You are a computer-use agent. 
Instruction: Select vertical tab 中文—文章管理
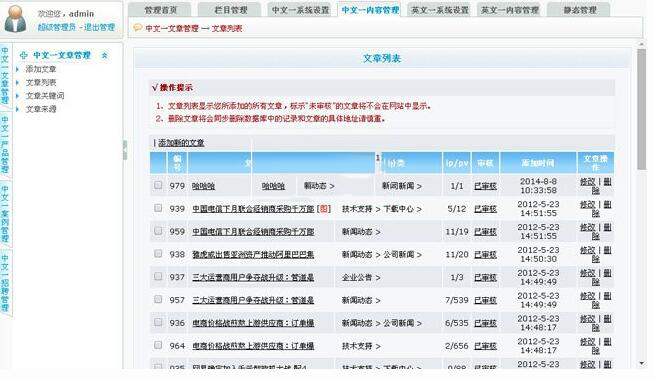(x=5, y=76)
